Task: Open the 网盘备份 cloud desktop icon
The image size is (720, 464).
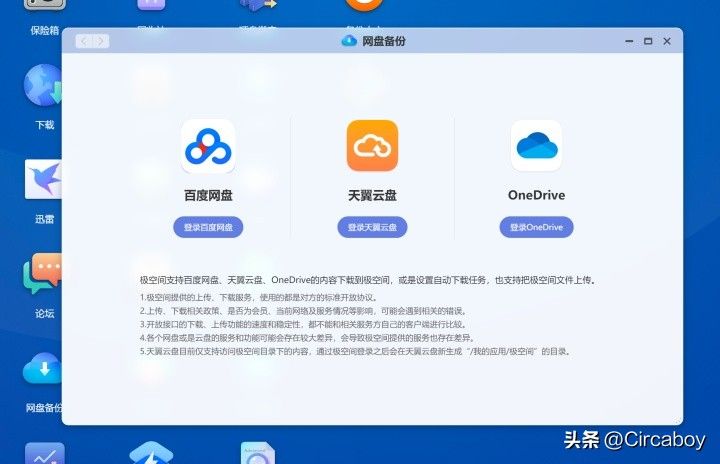Action: (x=42, y=368)
